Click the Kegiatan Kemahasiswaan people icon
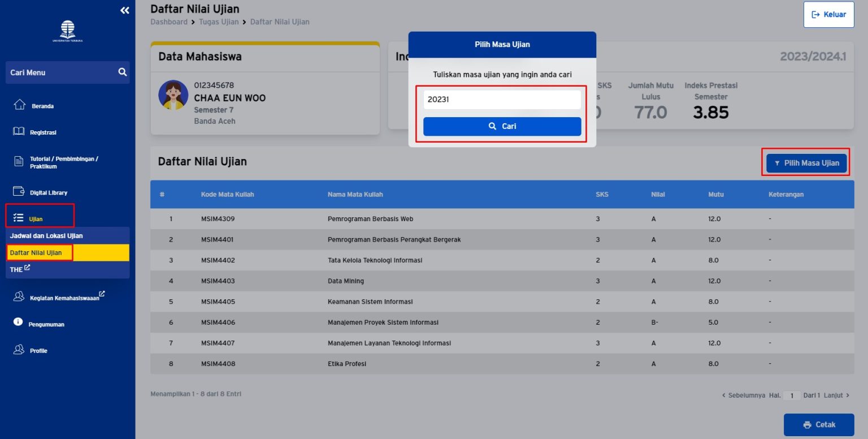The height and width of the screenshot is (439, 868). pyautogui.click(x=19, y=296)
